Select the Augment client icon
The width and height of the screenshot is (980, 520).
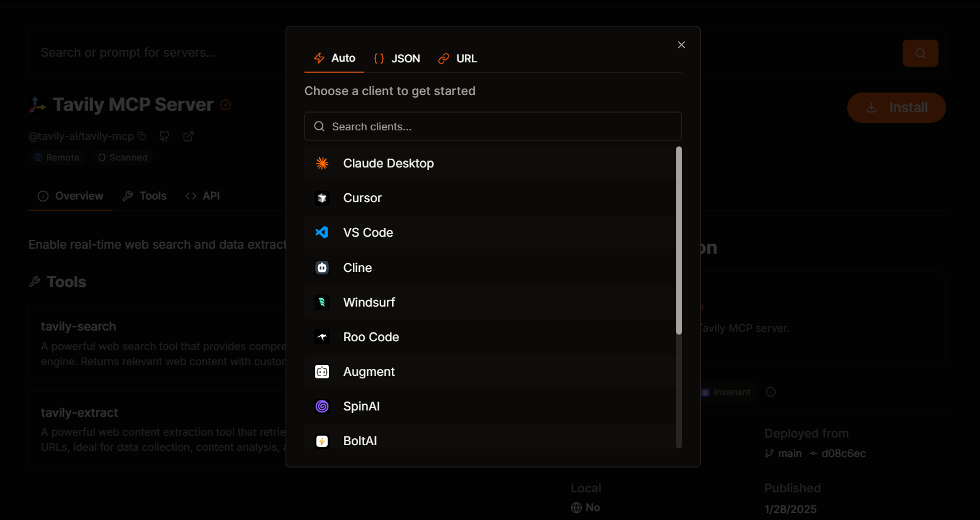point(322,371)
